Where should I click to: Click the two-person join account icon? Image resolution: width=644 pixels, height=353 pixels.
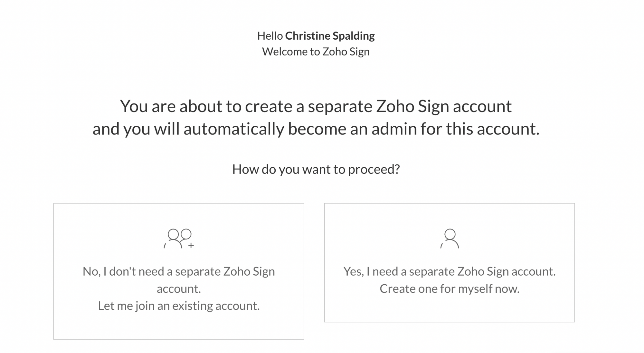point(179,239)
